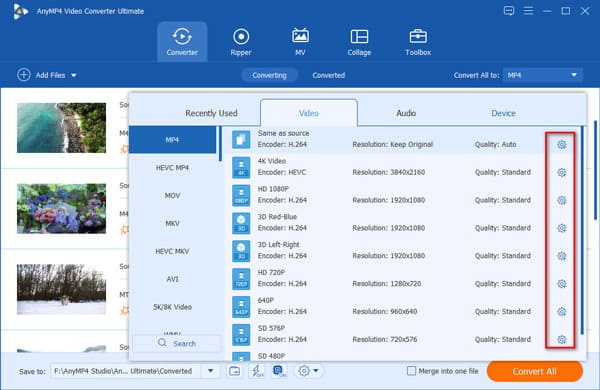Click Resolution: 1280x720 text
The height and width of the screenshot is (390, 600).
pyautogui.click(x=387, y=284)
